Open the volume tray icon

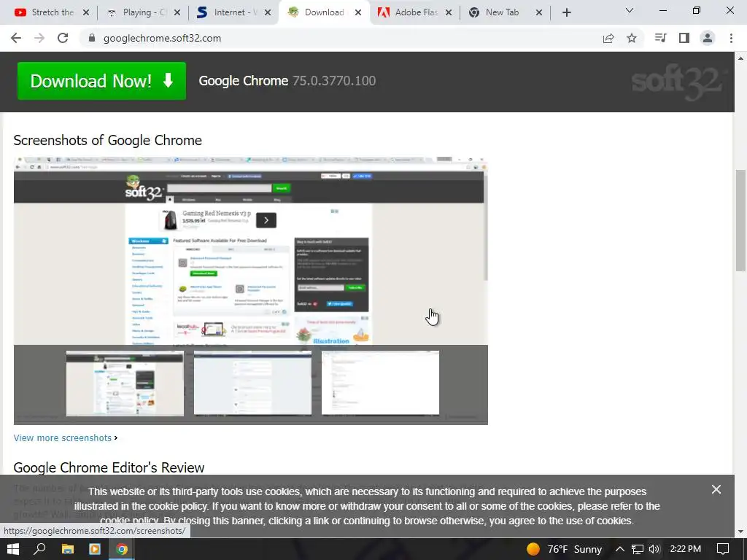(x=654, y=549)
